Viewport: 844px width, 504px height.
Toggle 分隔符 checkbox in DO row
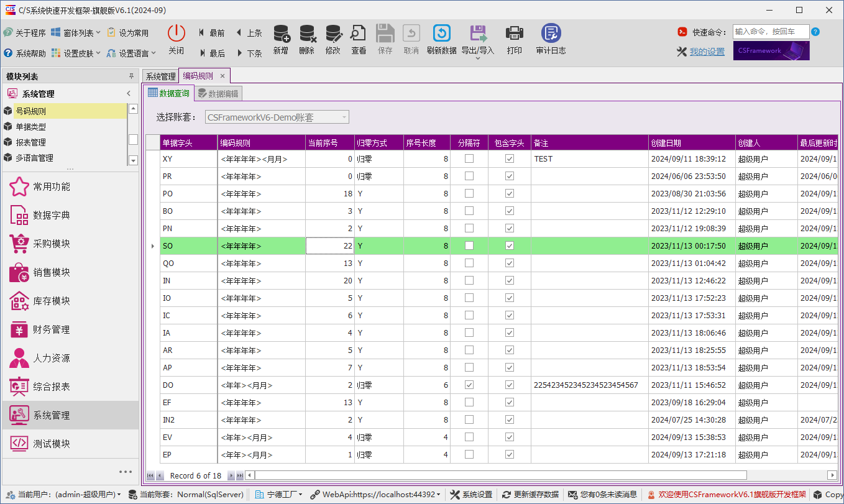pyautogui.click(x=469, y=385)
